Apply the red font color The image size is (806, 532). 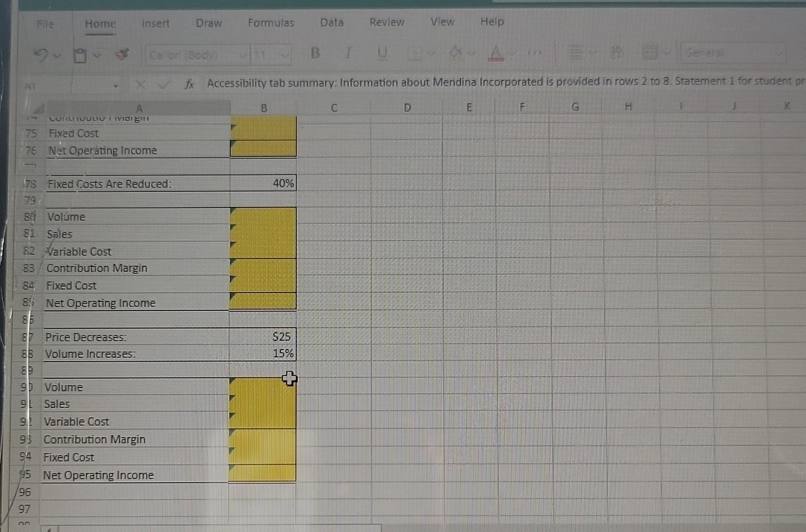point(496,53)
